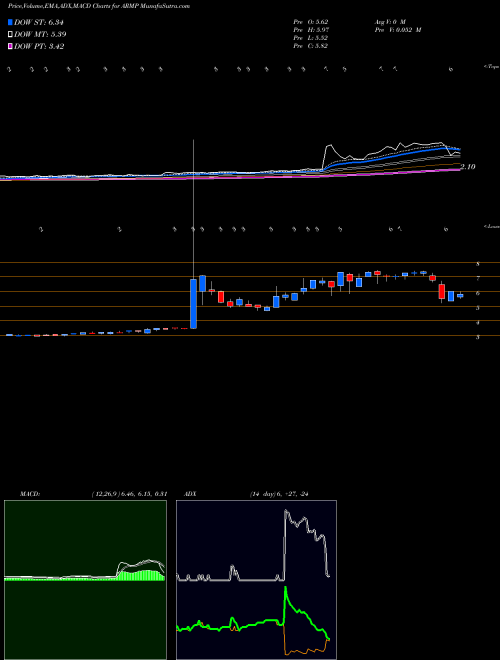Click the ADX panel title label
The image size is (500, 660).
click(190, 494)
